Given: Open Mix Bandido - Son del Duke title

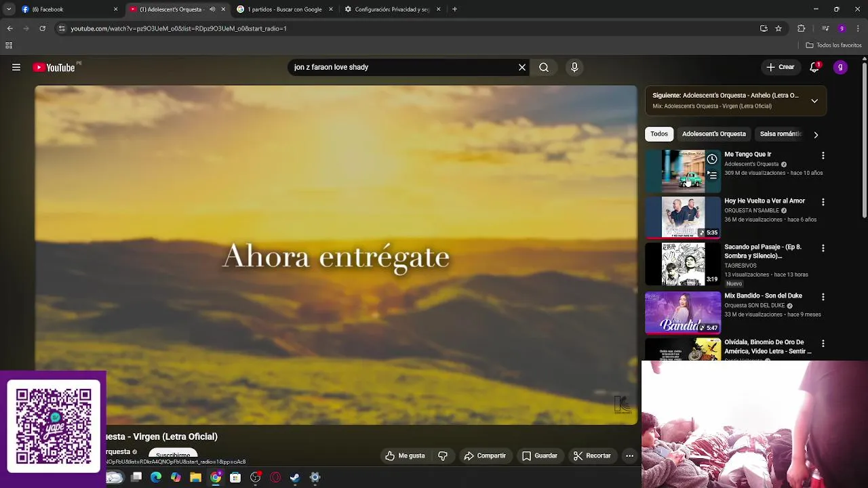Looking at the screenshot, I should (x=763, y=296).
